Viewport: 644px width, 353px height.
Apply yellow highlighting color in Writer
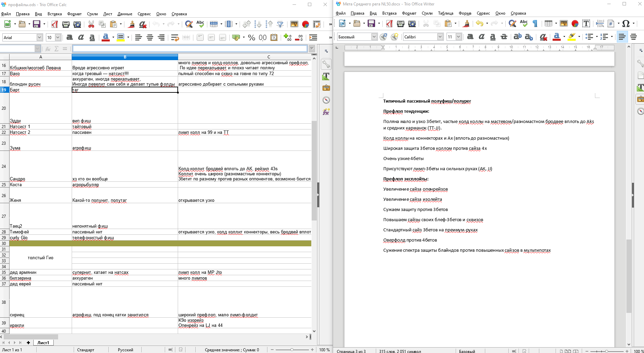(572, 37)
